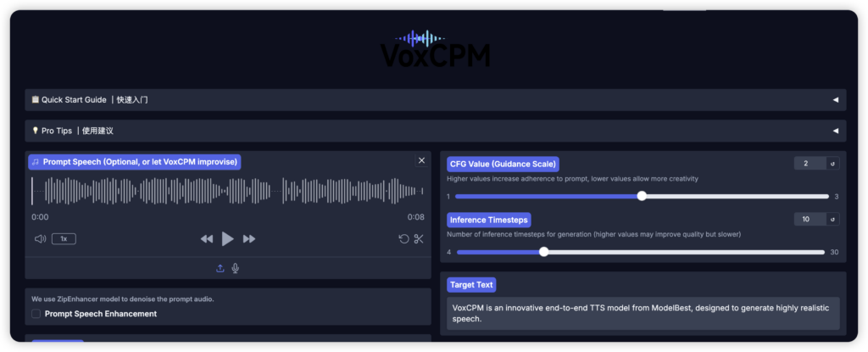Click the Prompt Speech label
The height and width of the screenshot is (352, 868).
135,162
